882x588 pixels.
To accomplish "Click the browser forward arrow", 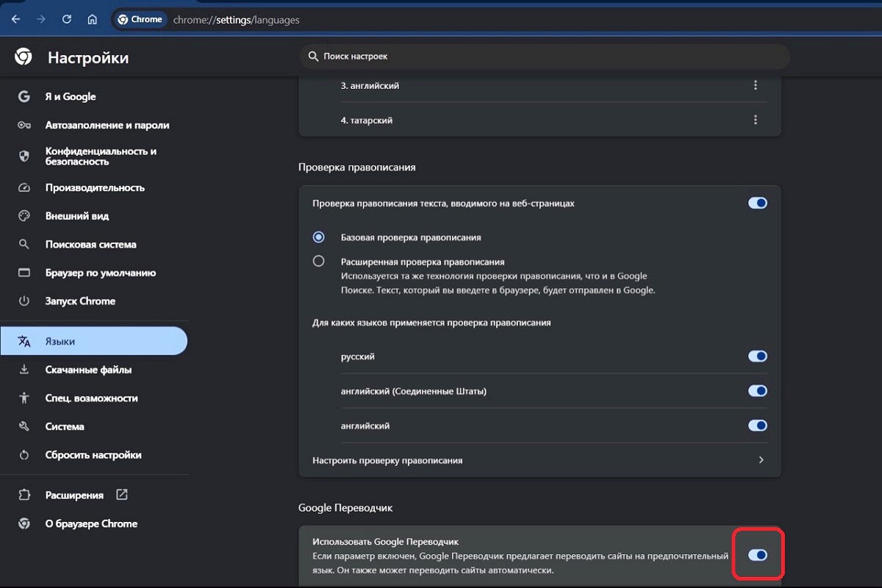I will point(41,20).
